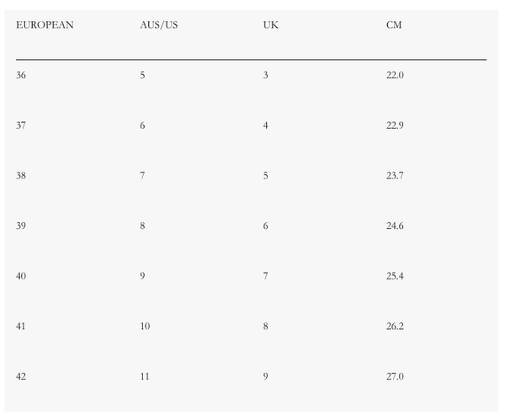Image resolution: width=505 pixels, height=420 pixels.
Task: Select the 26.2 CM value
Action: [x=395, y=326]
